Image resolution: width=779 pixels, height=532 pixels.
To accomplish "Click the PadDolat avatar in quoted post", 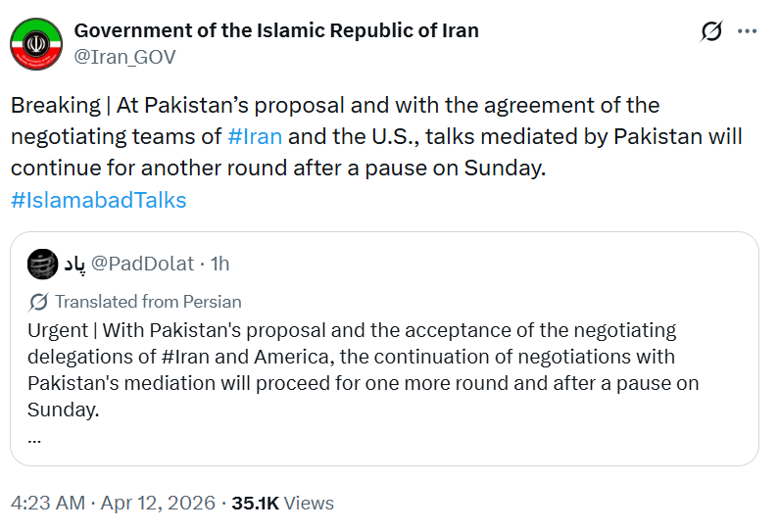I will (43, 264).
